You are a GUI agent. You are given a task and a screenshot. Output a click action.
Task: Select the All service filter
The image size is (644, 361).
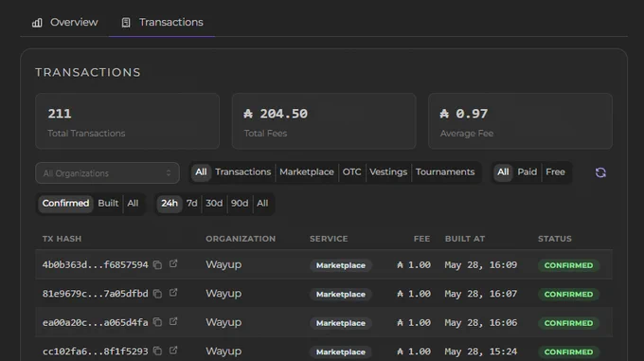[201, 172]
